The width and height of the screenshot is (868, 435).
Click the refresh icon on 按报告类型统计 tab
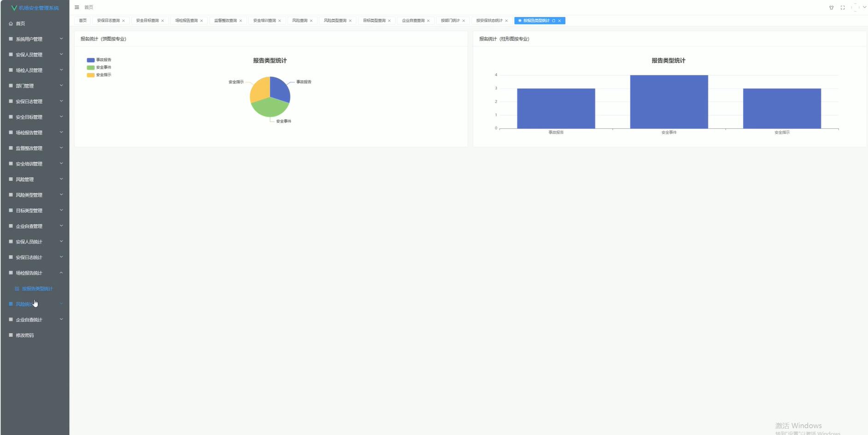coord(553,21)
